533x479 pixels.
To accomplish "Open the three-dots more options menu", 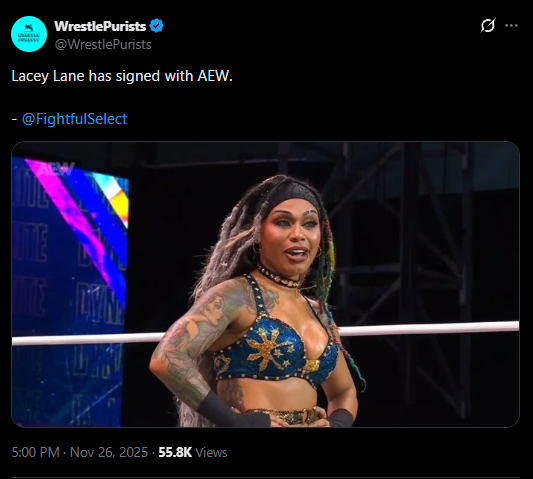I will pos(511,25).
